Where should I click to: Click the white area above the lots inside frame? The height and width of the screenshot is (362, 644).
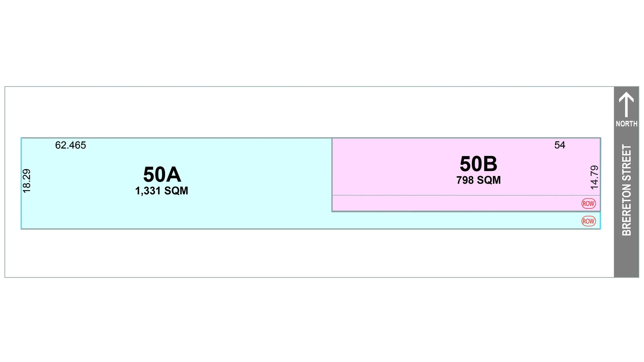[x=302, y=112]
